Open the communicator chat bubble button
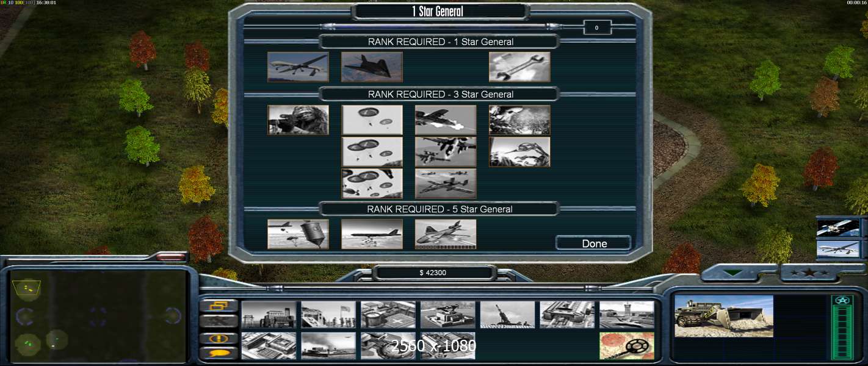 [219, 353]
